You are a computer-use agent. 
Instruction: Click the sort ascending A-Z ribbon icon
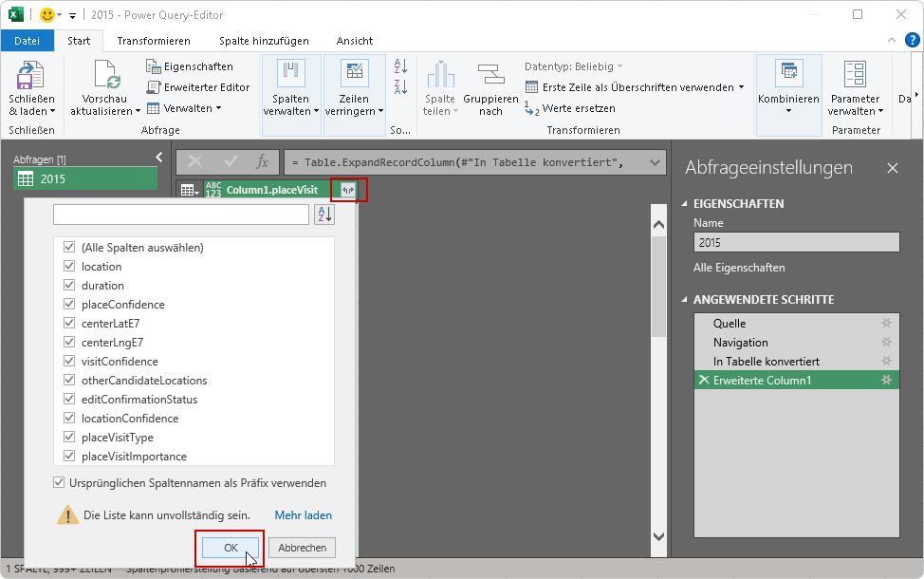[400, 66]
